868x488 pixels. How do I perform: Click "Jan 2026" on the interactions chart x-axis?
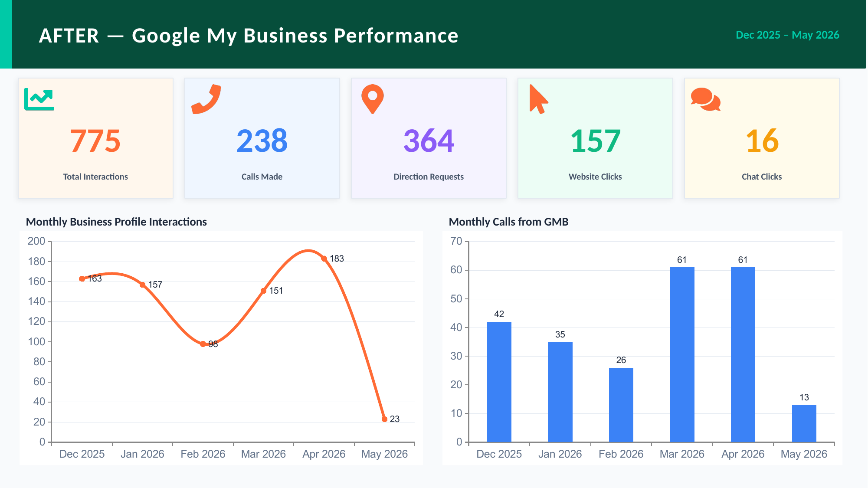tap(142, 454)
